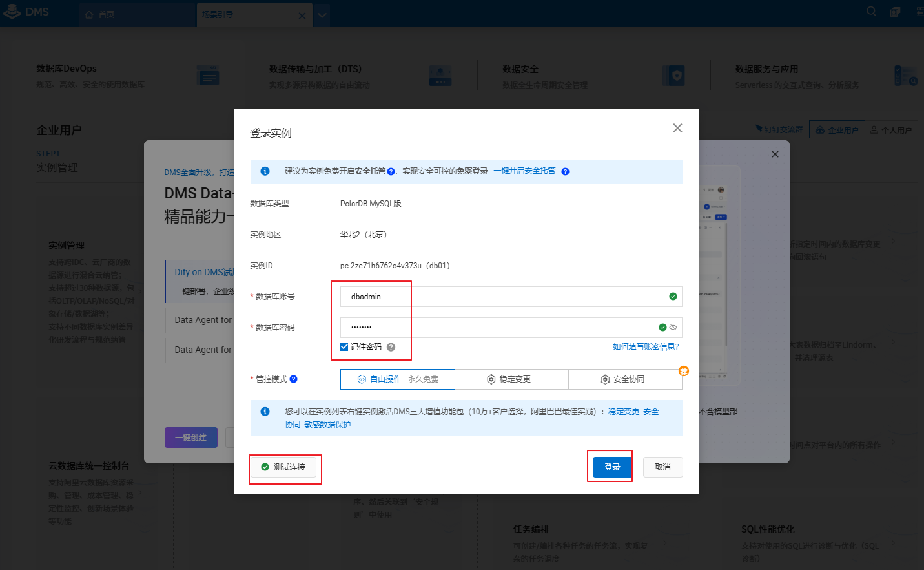Toggle the 记住密码 checkbox
The height and width of the screenshot is (570, 924).
coord(344,347)
